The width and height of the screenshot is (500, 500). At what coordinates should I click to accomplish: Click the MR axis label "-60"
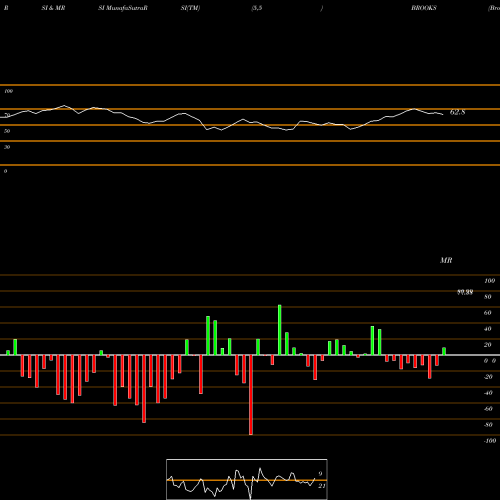pos(488,409)
